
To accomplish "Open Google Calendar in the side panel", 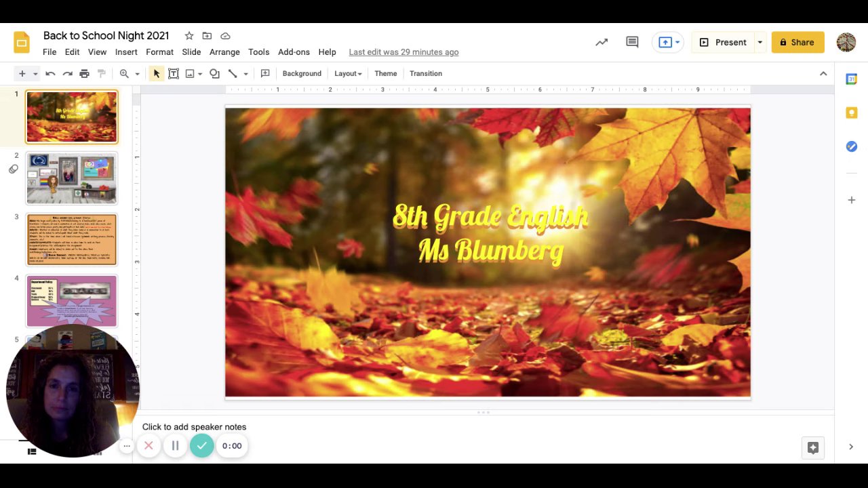I will coord(852,79).
